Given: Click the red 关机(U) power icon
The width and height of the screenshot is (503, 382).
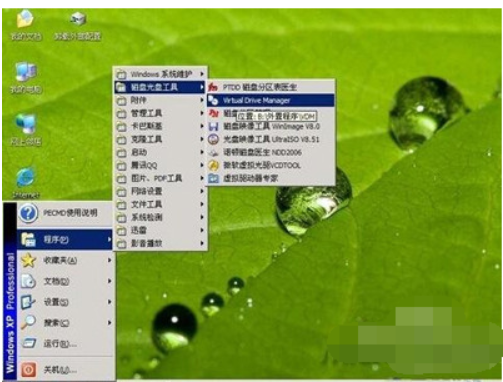Looking at the screenshot, I should point(28,369).
